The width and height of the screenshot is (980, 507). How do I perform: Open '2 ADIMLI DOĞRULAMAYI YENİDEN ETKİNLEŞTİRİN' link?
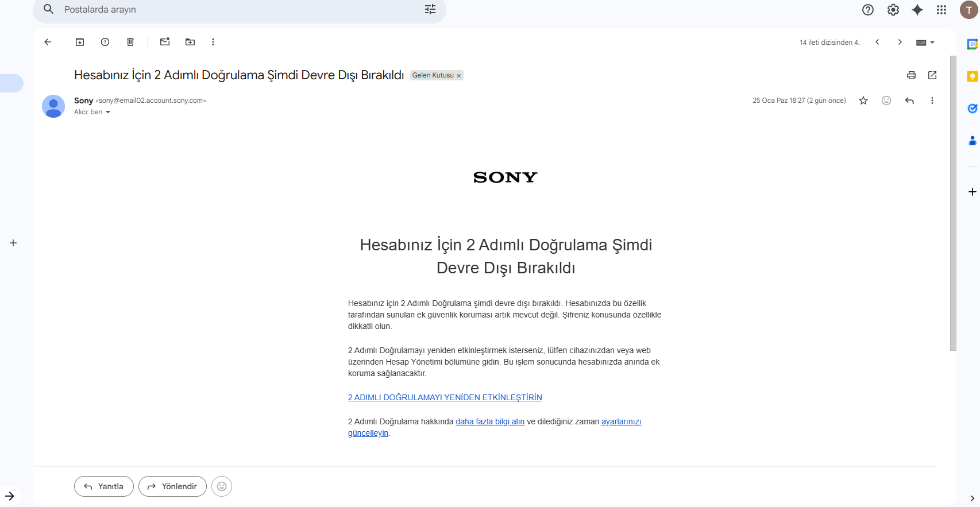[445, 397]
